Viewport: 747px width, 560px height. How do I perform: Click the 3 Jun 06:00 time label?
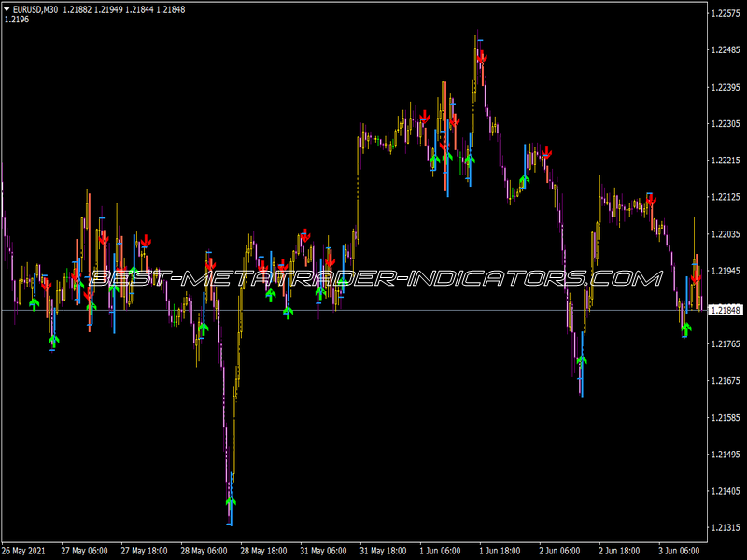(679, 551)
